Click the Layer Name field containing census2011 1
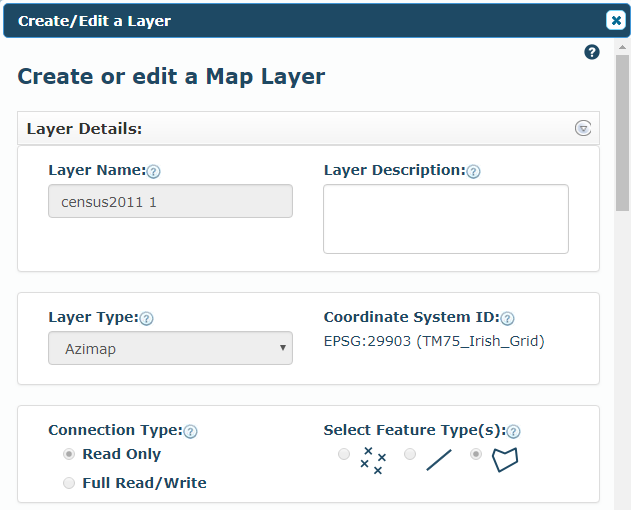This screenshot has width=631, height=510. click(x=170, y=201)
